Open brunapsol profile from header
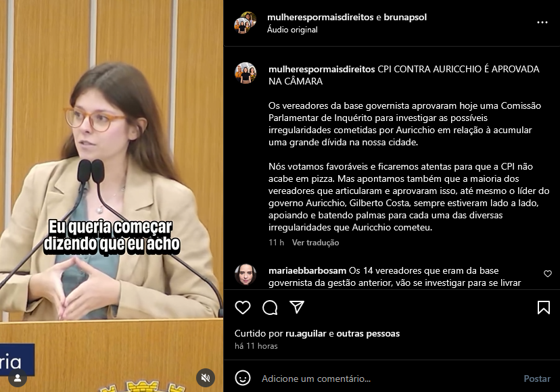The height and width of the screenshot is (392, 560). [x=405, y=17]
